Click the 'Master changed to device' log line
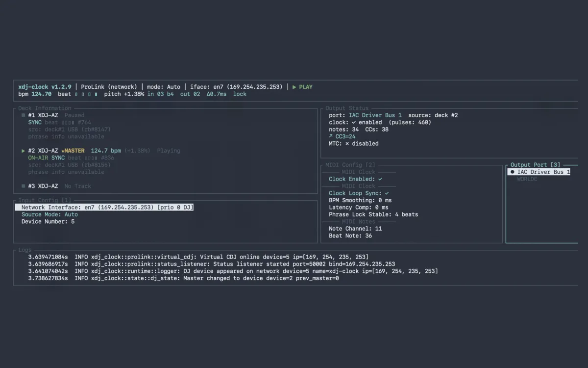This screenshot has height=368, width=588. (x=183, y=278)
